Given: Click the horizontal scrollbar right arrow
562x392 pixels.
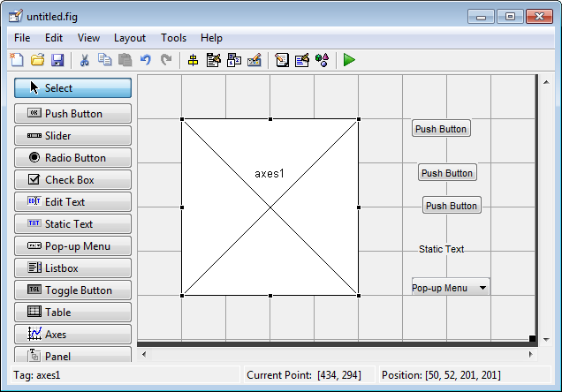Looking at the screenshot, I should [531, 354].
